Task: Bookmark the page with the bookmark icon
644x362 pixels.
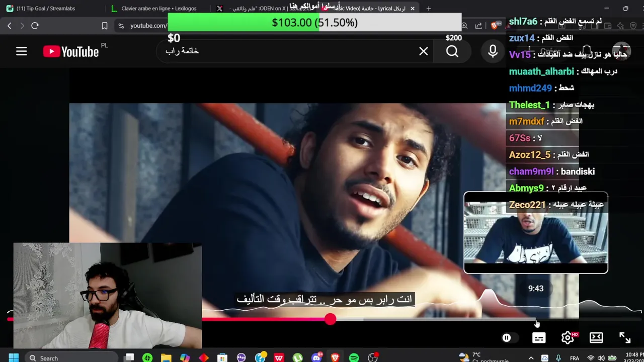Action: pos(105,26)
